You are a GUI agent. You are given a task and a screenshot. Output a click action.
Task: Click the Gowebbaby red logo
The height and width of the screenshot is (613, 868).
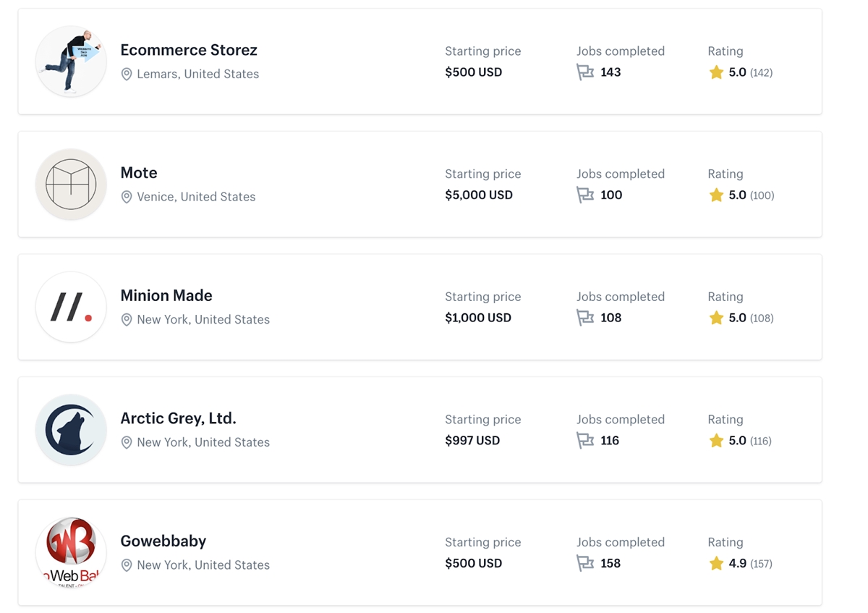pyautogui.click(x=71, y=552)
